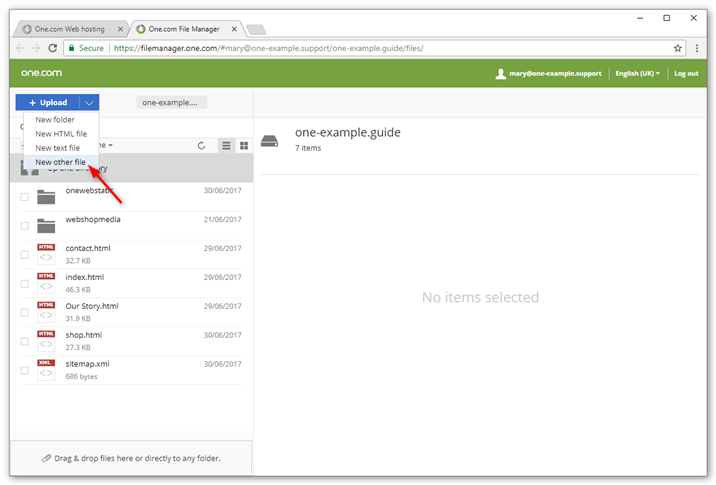Tick the Our Story.html checkbox

(x=25, y=312)
